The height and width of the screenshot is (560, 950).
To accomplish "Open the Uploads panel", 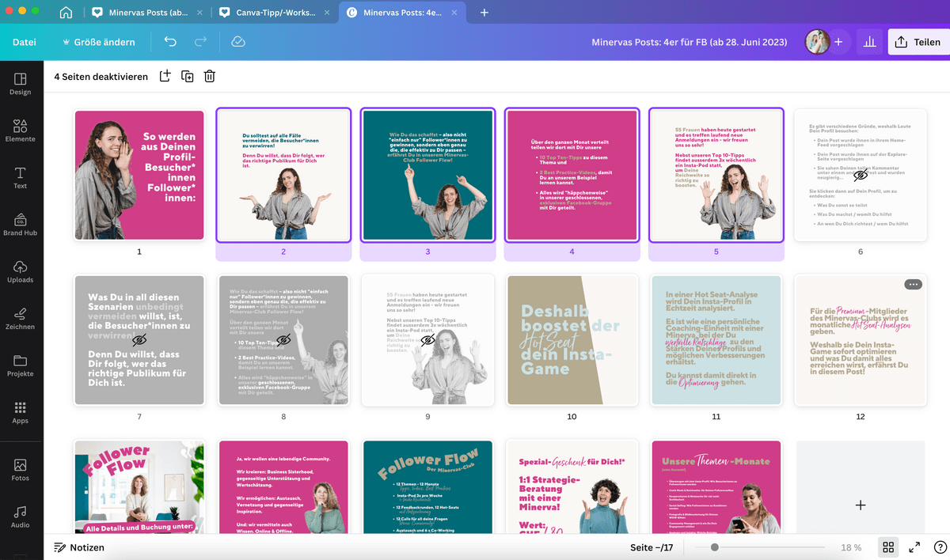I will [x=21, y=271].
